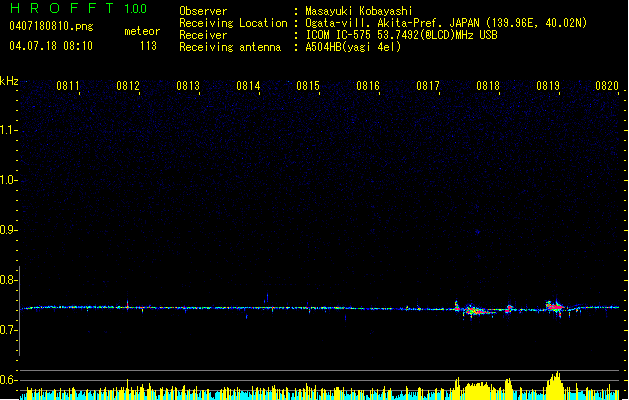Click the 0818 time marker

[488, 86]
